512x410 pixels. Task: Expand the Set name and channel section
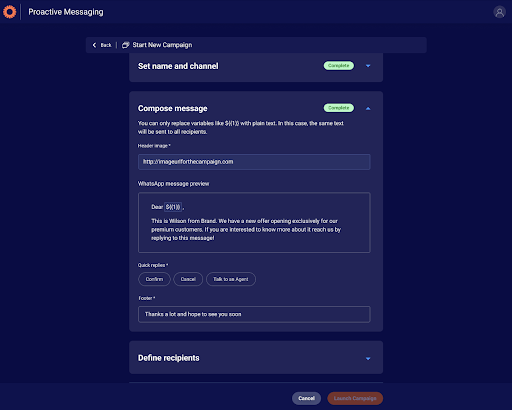[368, 66]
